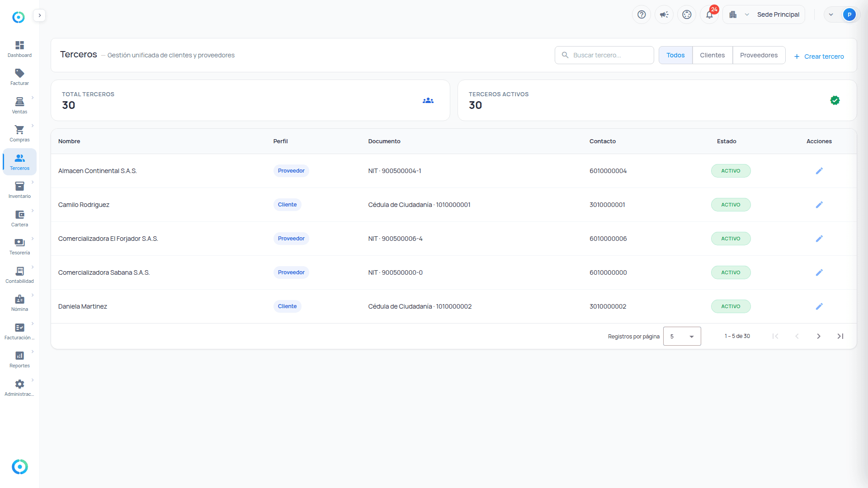Click the user avatar P
Viewport: 868px width, 488px height.
click(x=849, y=14)
